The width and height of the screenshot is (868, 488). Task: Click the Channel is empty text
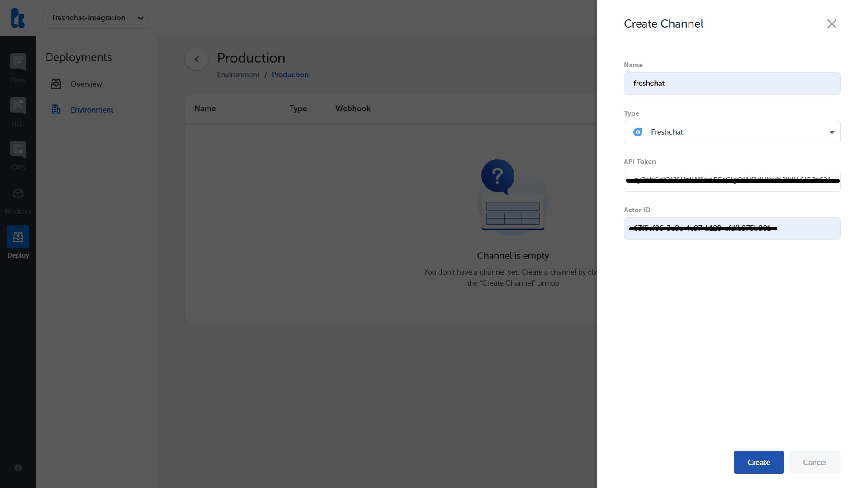pos(513,256)
